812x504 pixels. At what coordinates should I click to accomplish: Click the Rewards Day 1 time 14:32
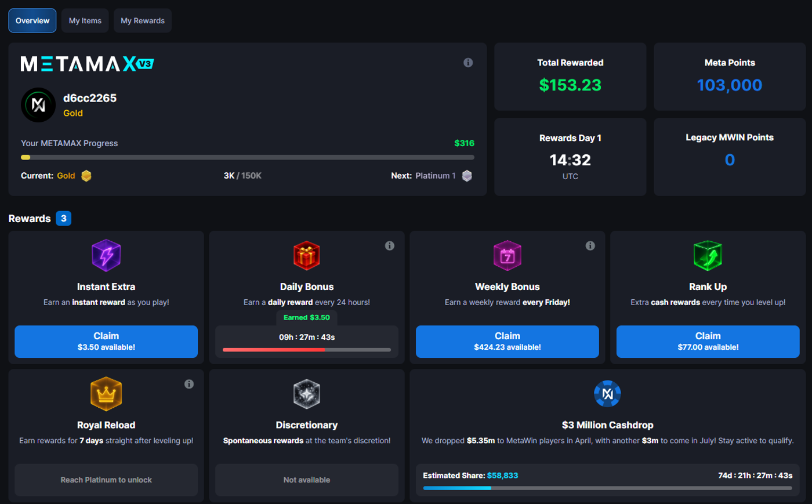570,160
